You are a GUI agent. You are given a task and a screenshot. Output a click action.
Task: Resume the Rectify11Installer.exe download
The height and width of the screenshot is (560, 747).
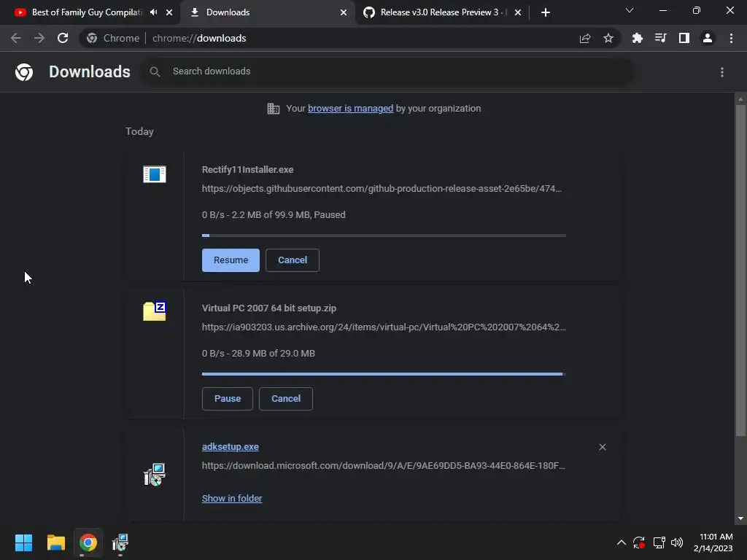[x=231, y=260]
